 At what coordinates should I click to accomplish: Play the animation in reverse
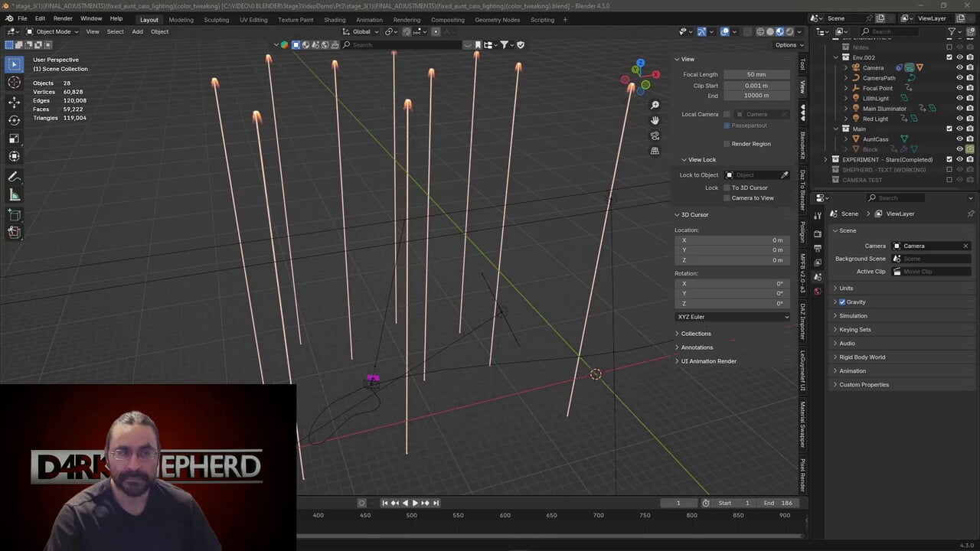405,503
